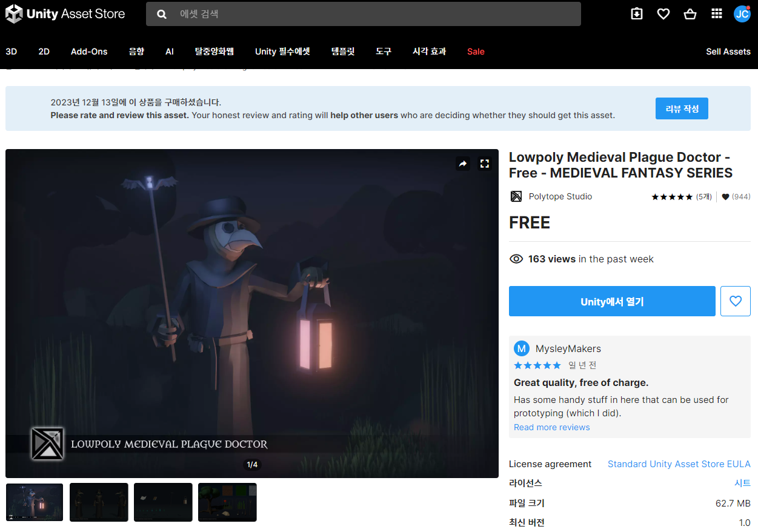Click the Unity에서 열기 button
Screen dimensions: 758x532
tap(612, 301)
